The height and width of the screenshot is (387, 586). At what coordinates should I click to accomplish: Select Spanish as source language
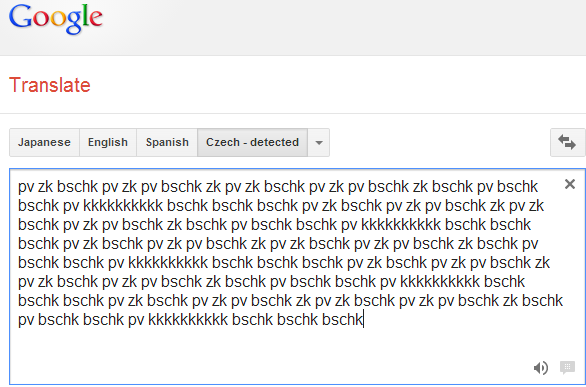[x=167, y=142]
